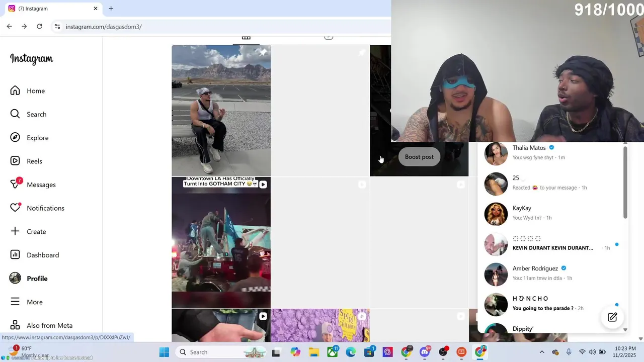Open File Explorer from the taskbar
The height and width of the screenshot is (362, 644).
point(314,352)
